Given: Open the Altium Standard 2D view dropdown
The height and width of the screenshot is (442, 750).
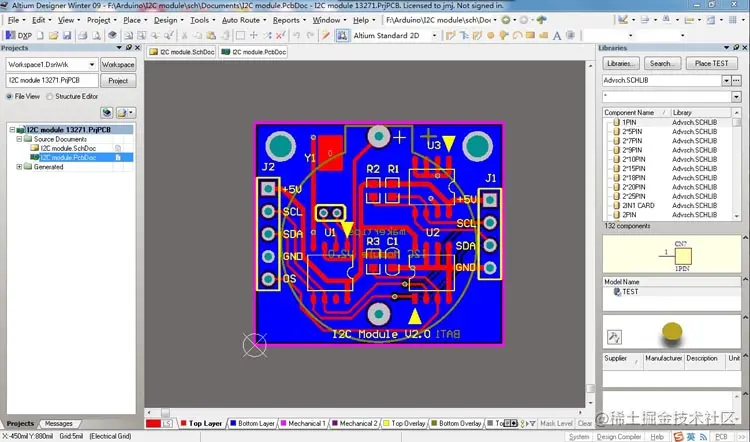Looking at the screenshot, I should [x=434, y=35].
